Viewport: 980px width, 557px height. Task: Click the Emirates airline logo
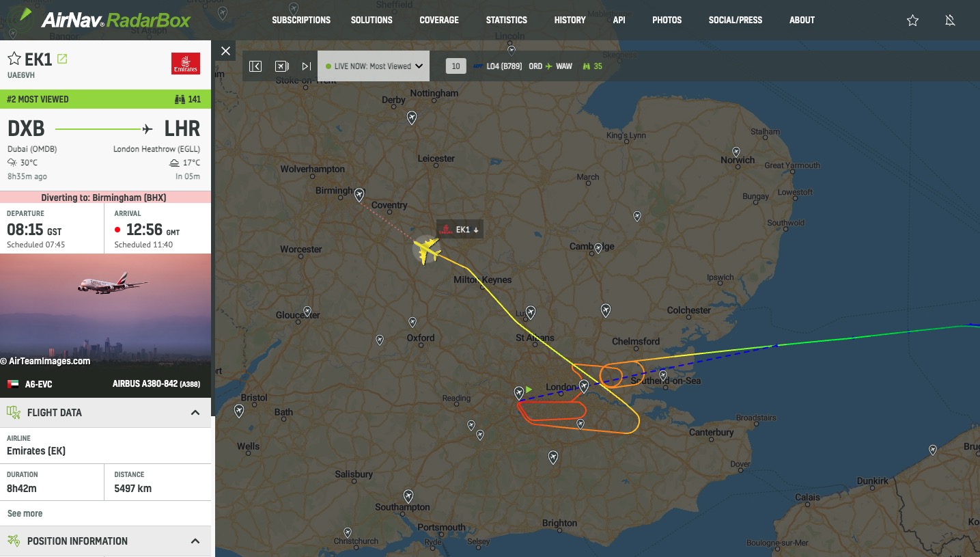[186, 64]
